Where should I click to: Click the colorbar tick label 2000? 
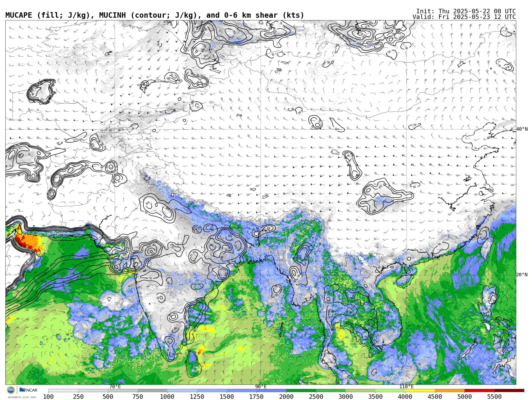[x=286, y=397]
